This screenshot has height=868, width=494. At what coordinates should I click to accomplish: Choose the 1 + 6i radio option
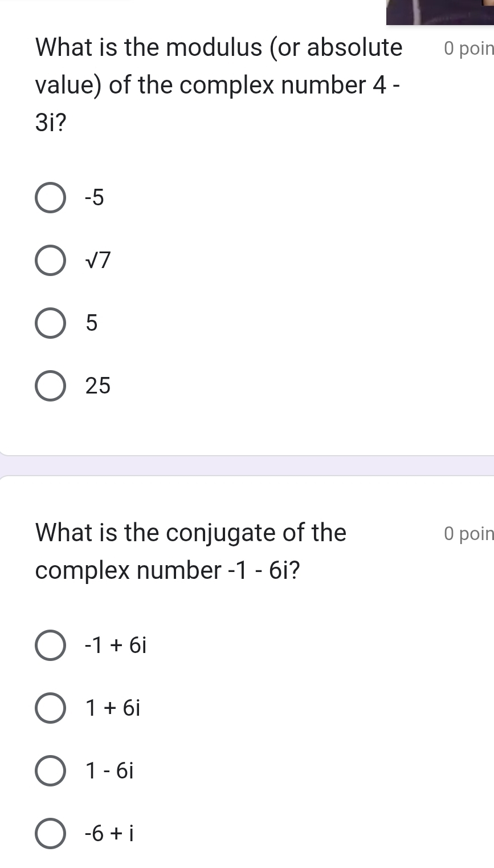click(x=50, y=708)
